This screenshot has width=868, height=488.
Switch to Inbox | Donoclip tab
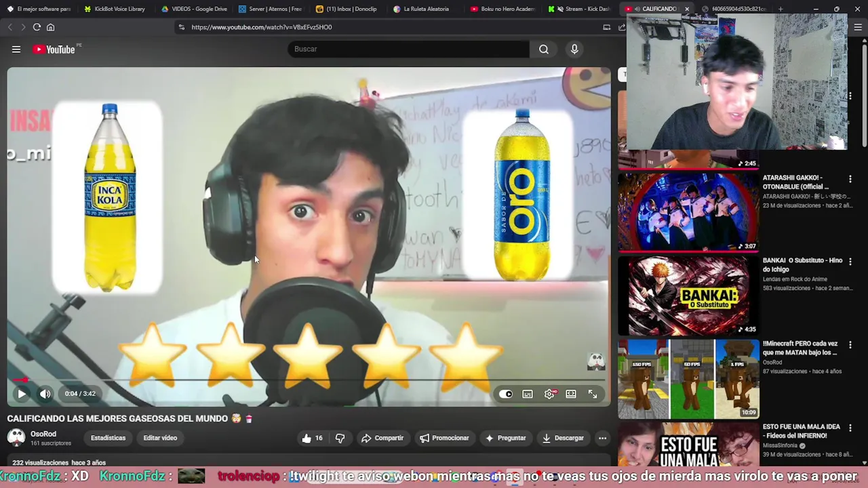click(347, 9)
